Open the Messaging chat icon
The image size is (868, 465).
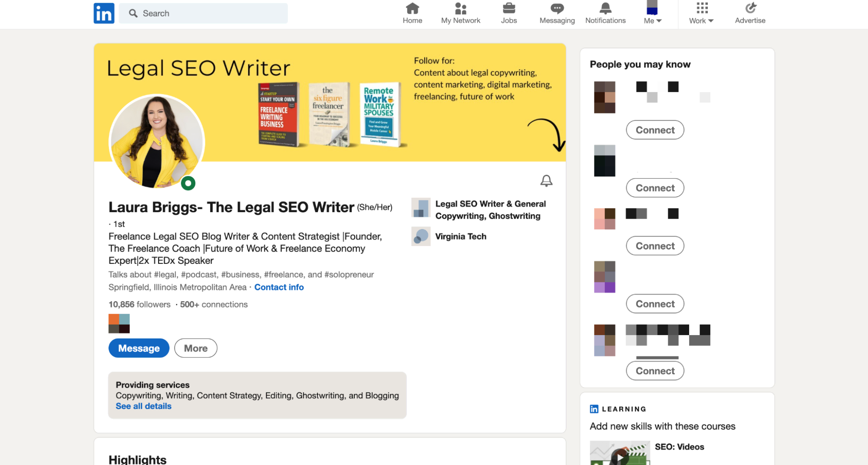point(557,9)
